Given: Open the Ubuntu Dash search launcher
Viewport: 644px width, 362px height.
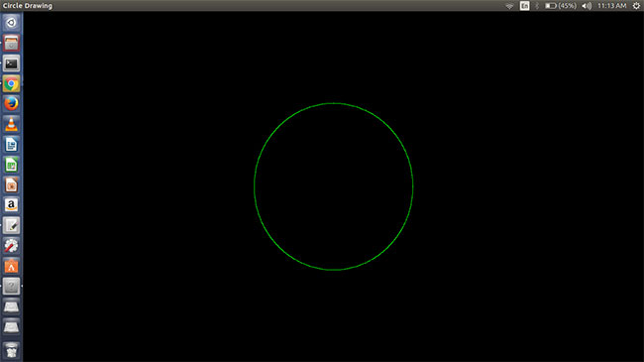Looking at the screenshot, I should [11, 23].
